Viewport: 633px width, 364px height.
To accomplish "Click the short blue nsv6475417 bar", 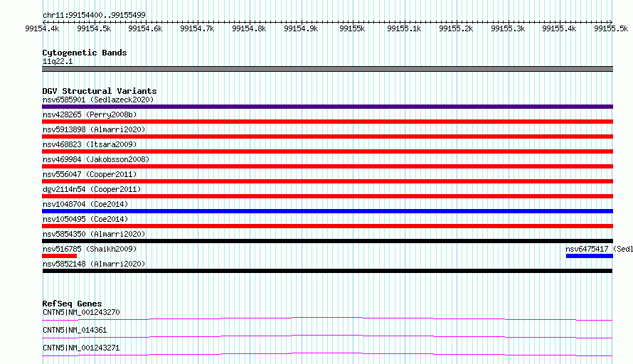I will [590, 256].
